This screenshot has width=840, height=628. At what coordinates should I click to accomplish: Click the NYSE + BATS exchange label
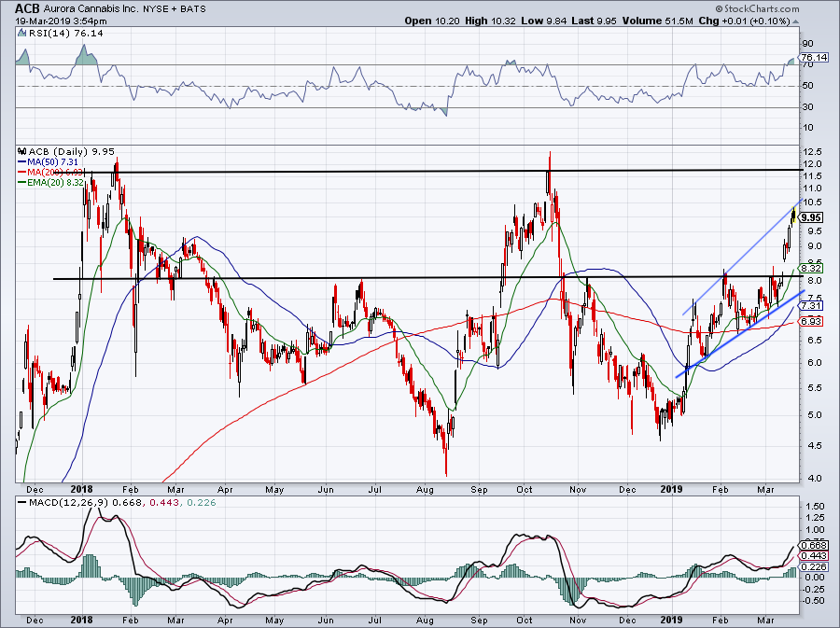[x=175, y=9]
